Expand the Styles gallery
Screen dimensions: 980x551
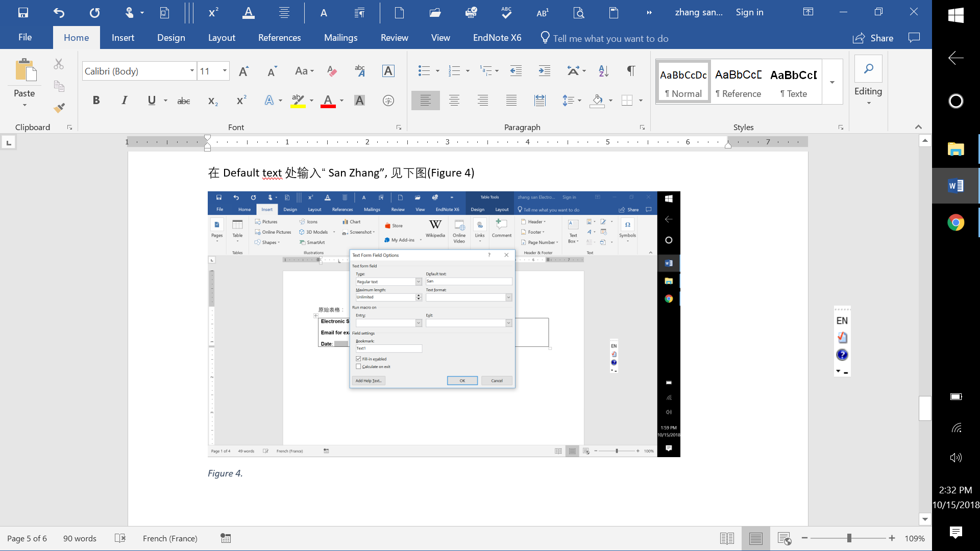[832, 82]
